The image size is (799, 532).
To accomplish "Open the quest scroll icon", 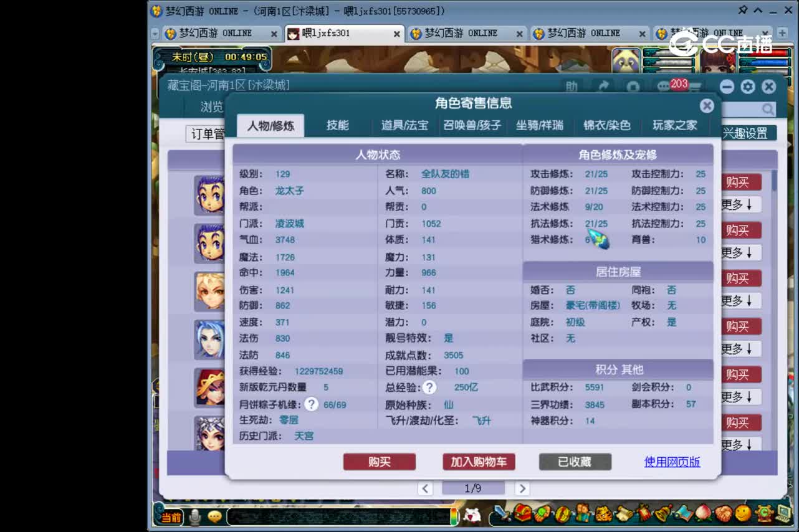I will tap(624, 513).
